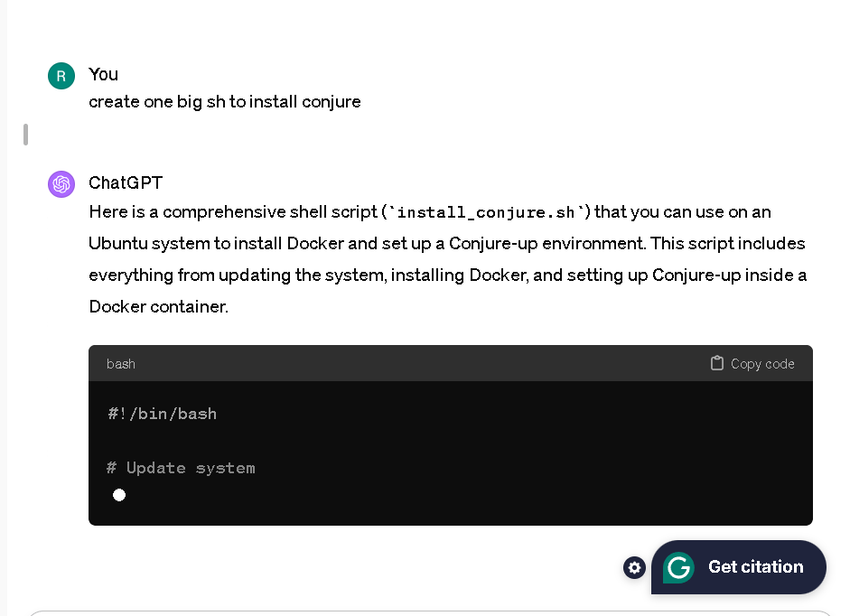Image resolution: width=850 pixels, height=616 pixels.
Task: Click the 'You' sender name
Action: tap(104, 74)
